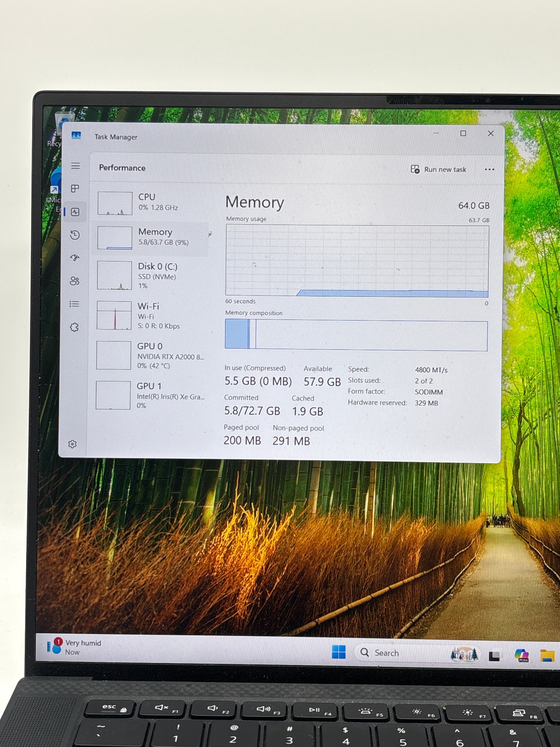Click the 'SODIMM' form factor value
This screenshot has width=560, height=747.
click(429, 392)
